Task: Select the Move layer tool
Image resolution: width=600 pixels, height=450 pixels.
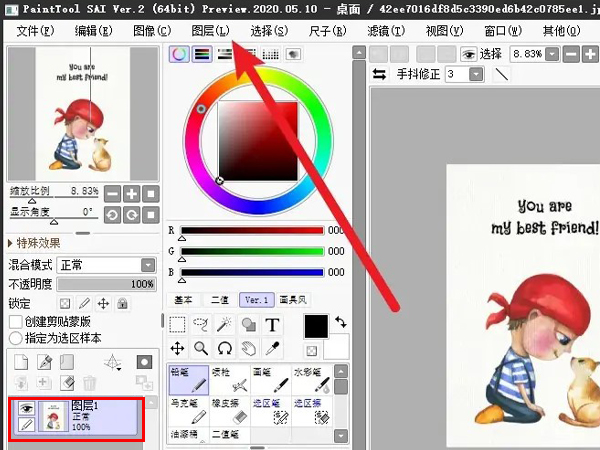Action: [x=177, y=348]
